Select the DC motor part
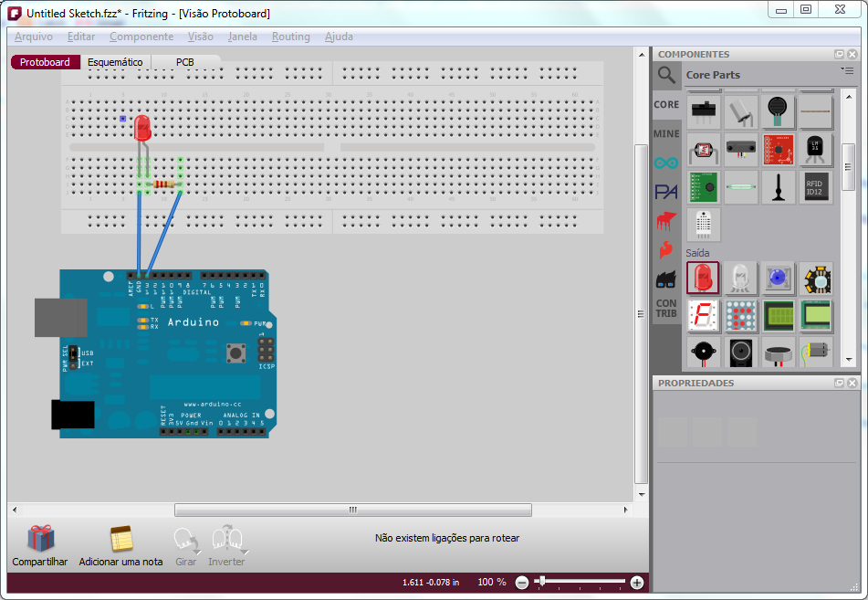Screen dimensions: 868x600 [x=815, y=352]
